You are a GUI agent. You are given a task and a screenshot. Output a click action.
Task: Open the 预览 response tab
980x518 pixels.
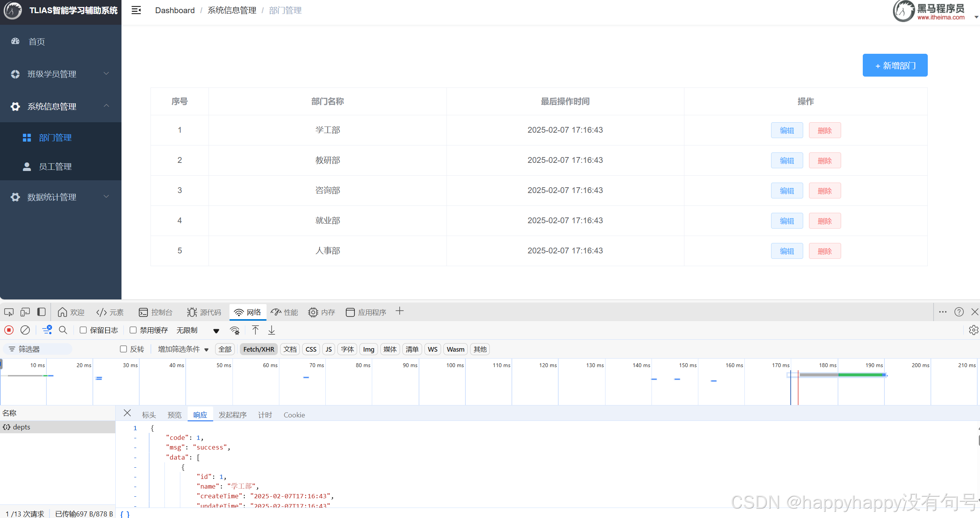pyautogui.click(x=174, y=415)
